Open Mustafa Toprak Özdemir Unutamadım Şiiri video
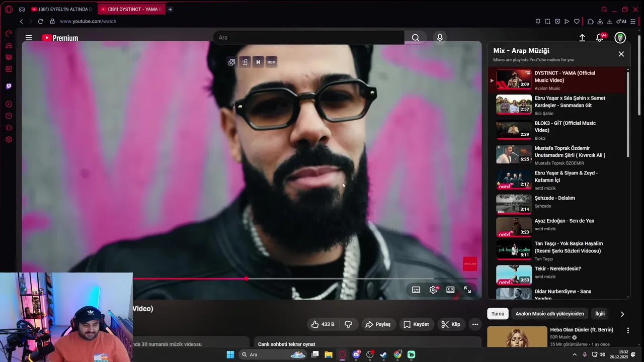The image size is (644, 362). (x=557, y=155)
